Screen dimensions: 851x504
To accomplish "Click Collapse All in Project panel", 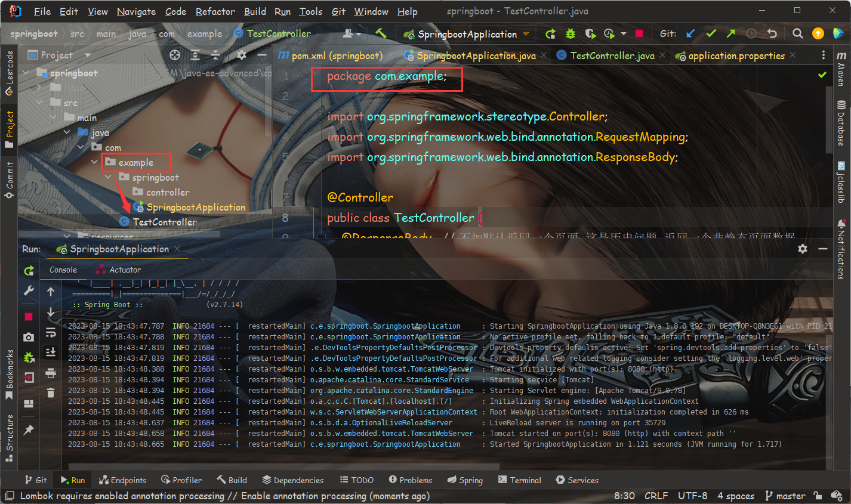I will pyautogui.click(x=215, y=55).
